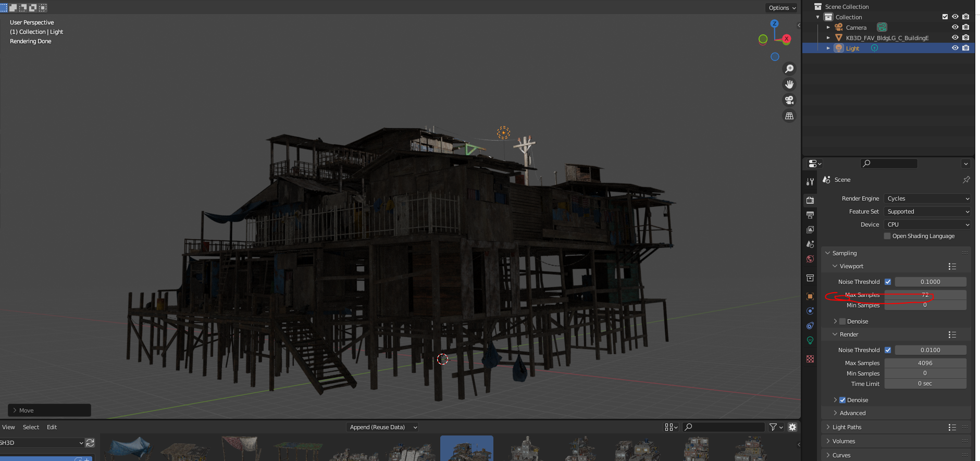The height and width of the screenshot is (461, 980).
Task: Open properties editor type menu
Action: point(815,164)
